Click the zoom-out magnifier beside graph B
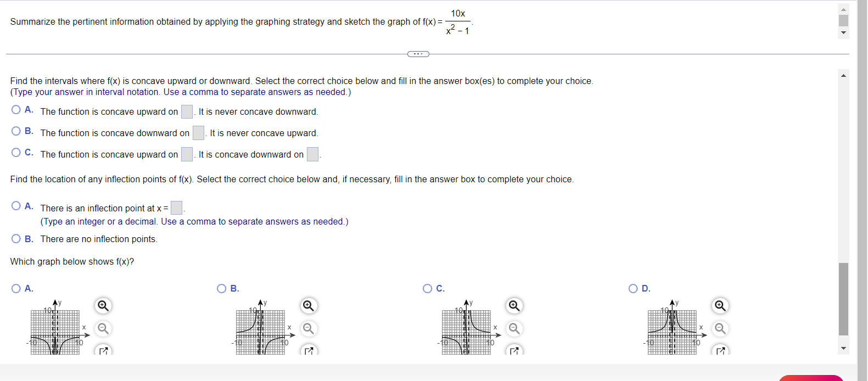The width and height of the screenshot is (868, 381). tap(308, 328)
